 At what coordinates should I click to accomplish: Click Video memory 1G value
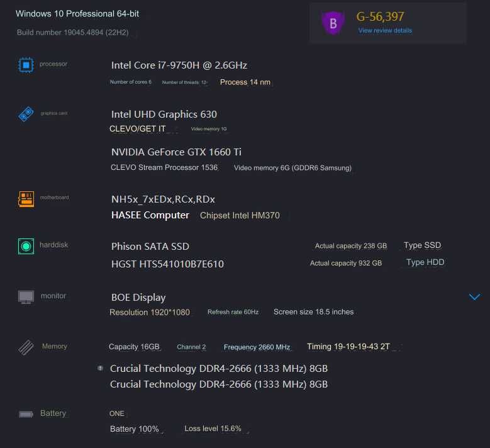(x=209, y=129)
